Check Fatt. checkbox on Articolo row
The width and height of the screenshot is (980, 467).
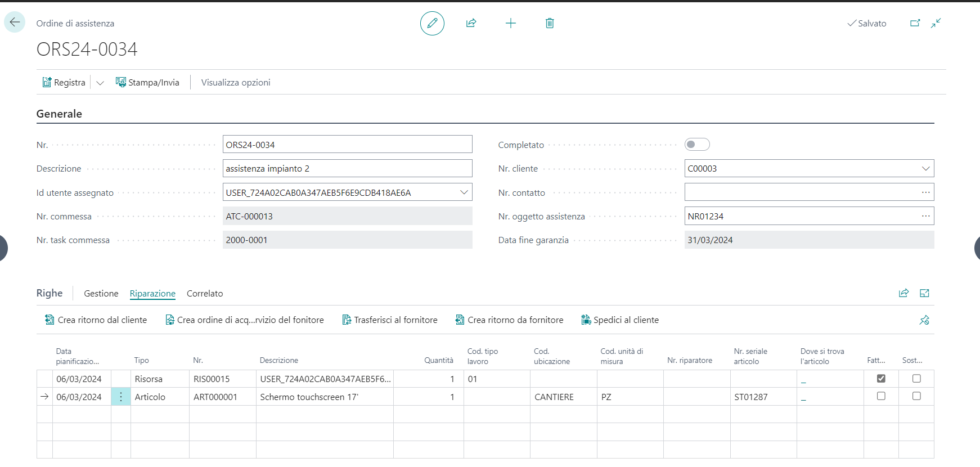[x=881, y=396]
